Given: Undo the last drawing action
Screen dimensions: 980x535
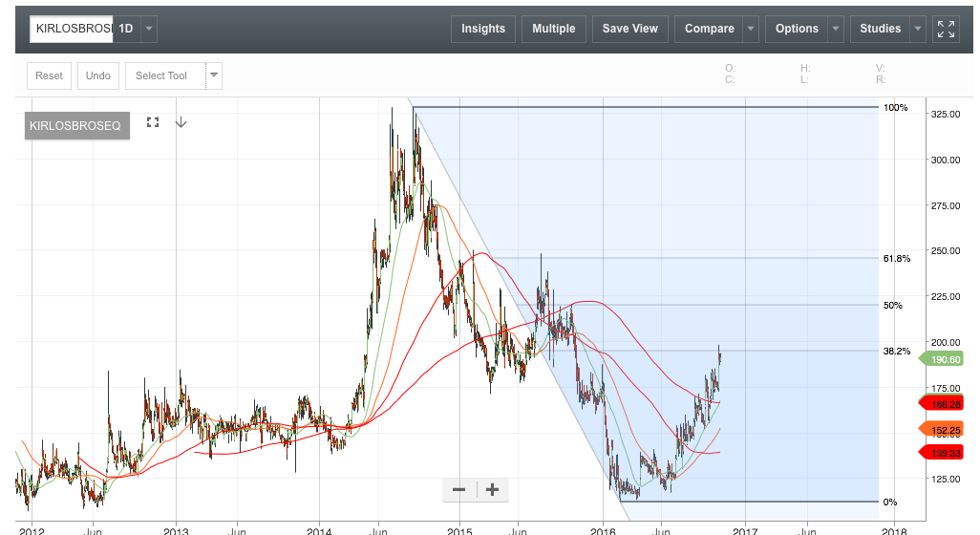Looking at the screenshot, I should point(98,75).
